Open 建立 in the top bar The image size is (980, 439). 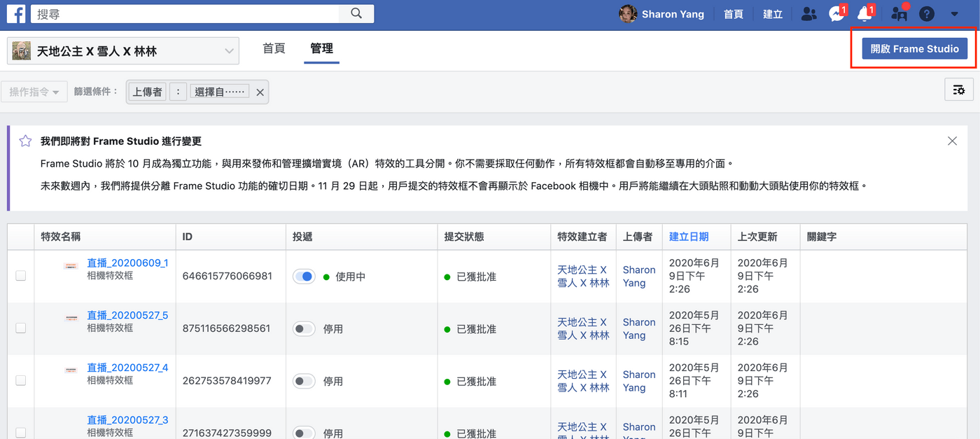pos(773,14)
